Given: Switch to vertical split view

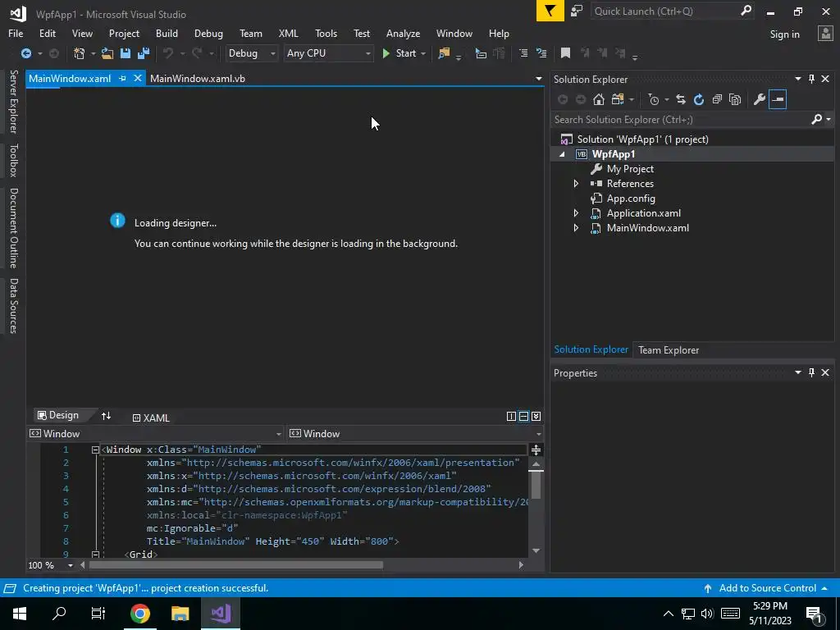Looking at the screenshot, I should [x=511, y=416].
